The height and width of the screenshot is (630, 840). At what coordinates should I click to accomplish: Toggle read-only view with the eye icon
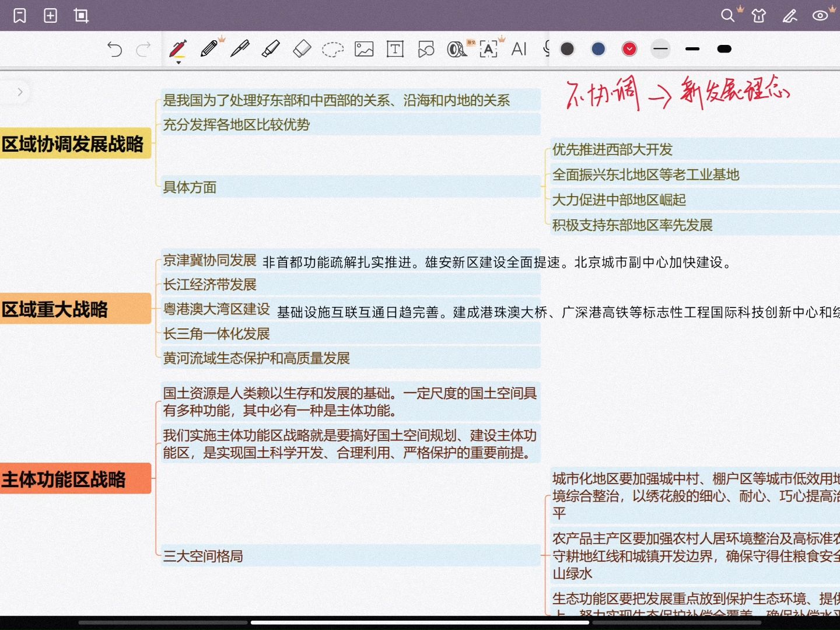(820, 16)
